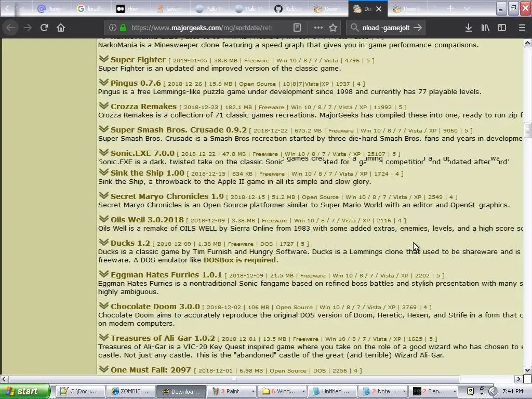Open the last Download tab on right

pos(407,9)
